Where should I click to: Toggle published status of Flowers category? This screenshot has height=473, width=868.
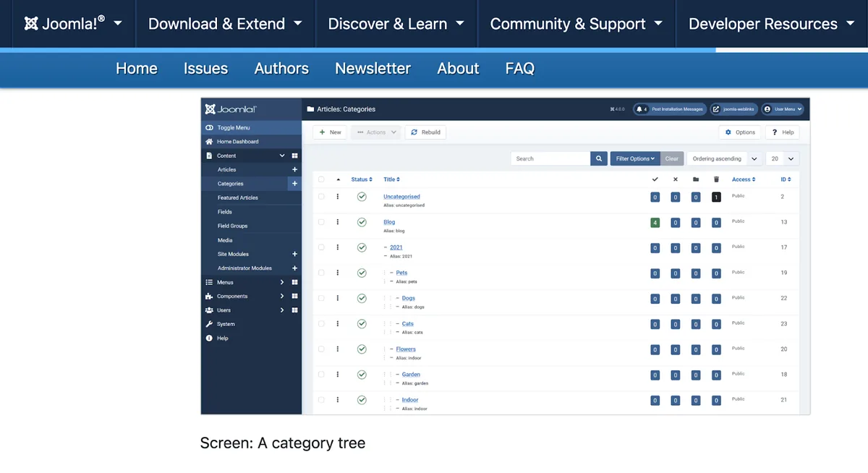pos(362,349)
